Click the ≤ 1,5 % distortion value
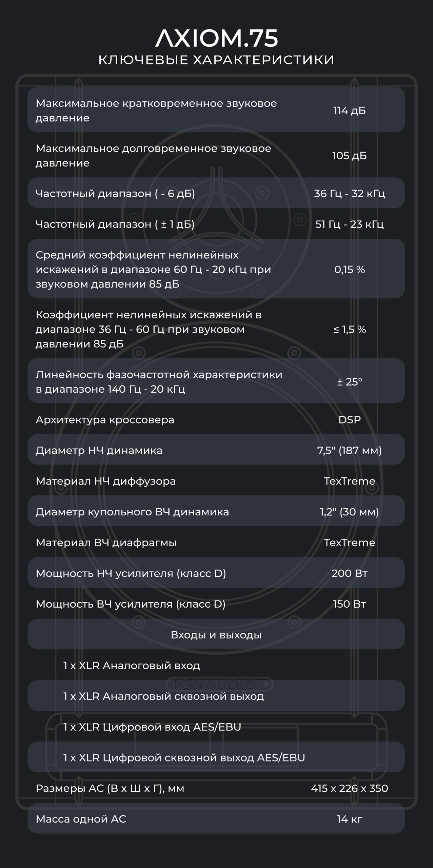 point(349,329)
